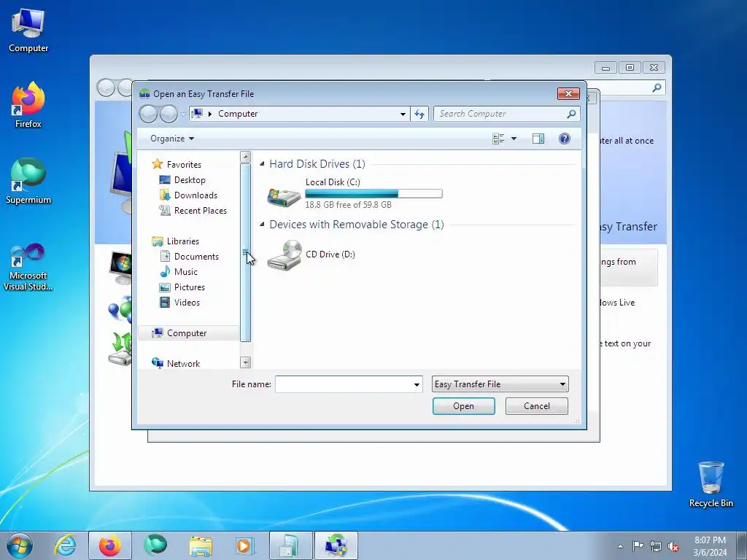
Task: Click the Open button
Action: 463,406
